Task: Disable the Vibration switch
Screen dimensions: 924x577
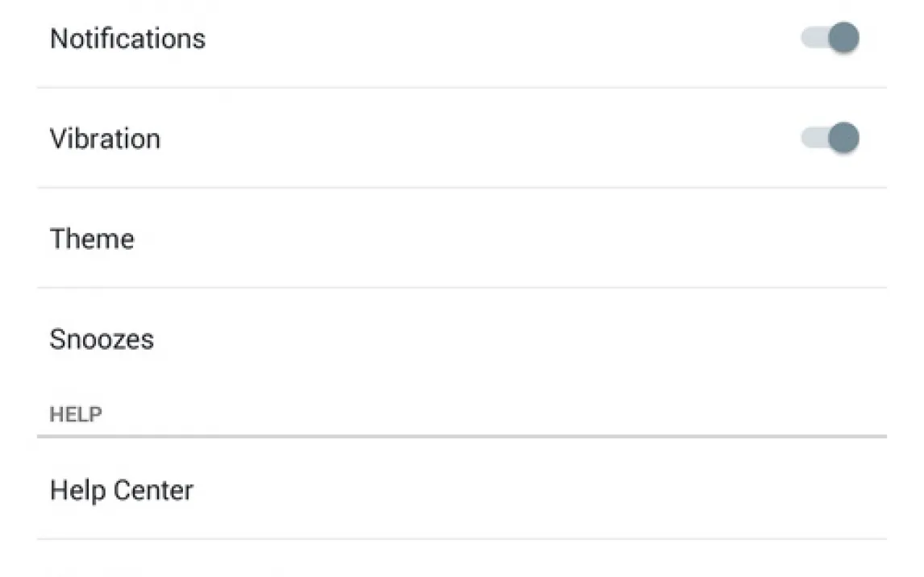Action: pos(830,138)
